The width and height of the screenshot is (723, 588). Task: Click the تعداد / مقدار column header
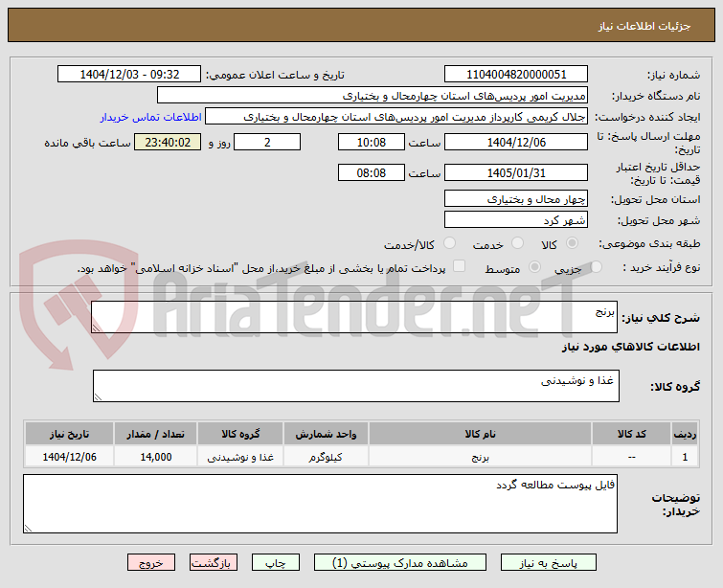(156, 434)
